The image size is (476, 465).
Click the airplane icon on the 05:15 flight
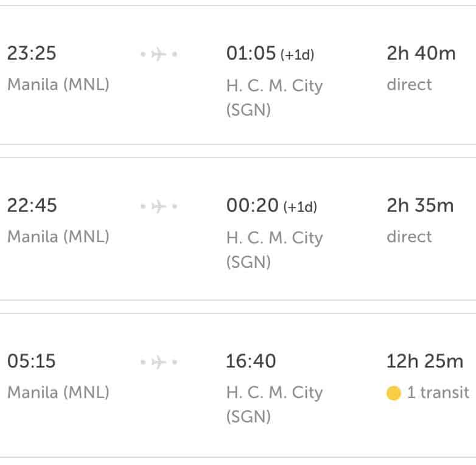[x=158, y=363]
